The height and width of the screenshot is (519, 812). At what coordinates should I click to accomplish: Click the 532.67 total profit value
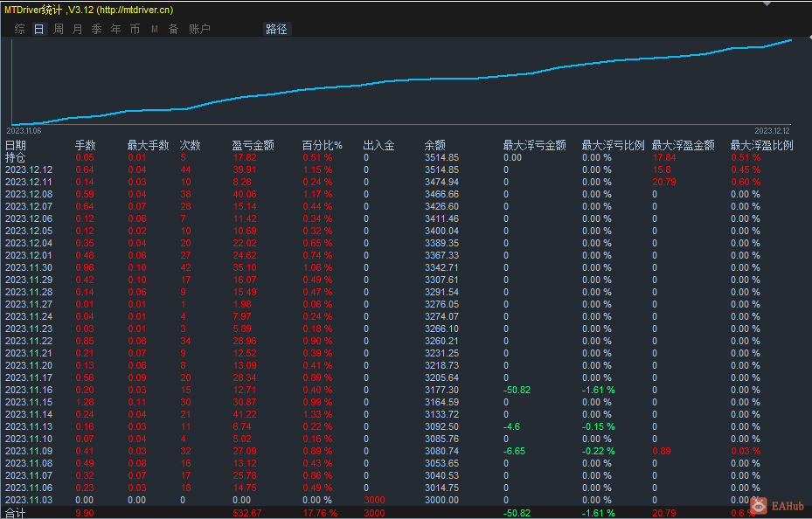point(247,513)
